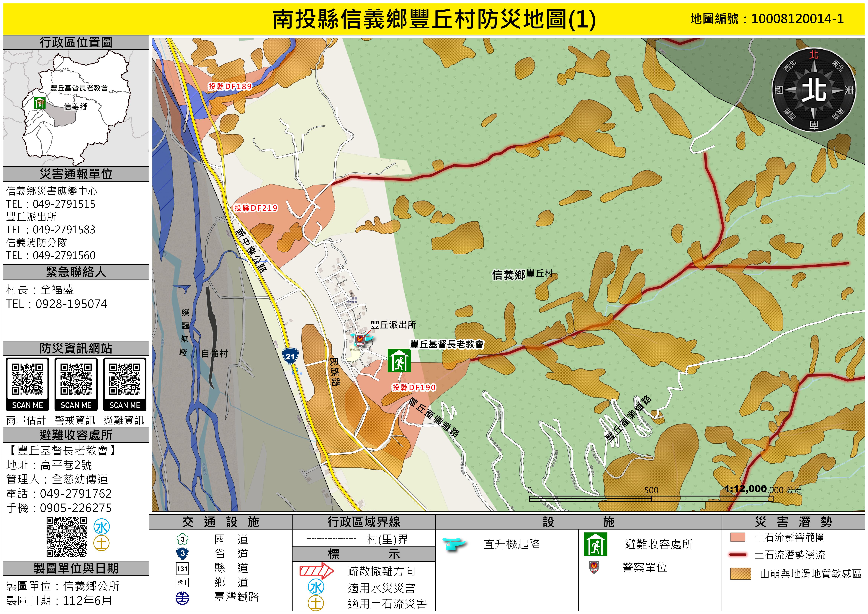This screenshot has height=614, width=868.
Task: Click the national highway flower shield in legend
Action: pos(183,539)
